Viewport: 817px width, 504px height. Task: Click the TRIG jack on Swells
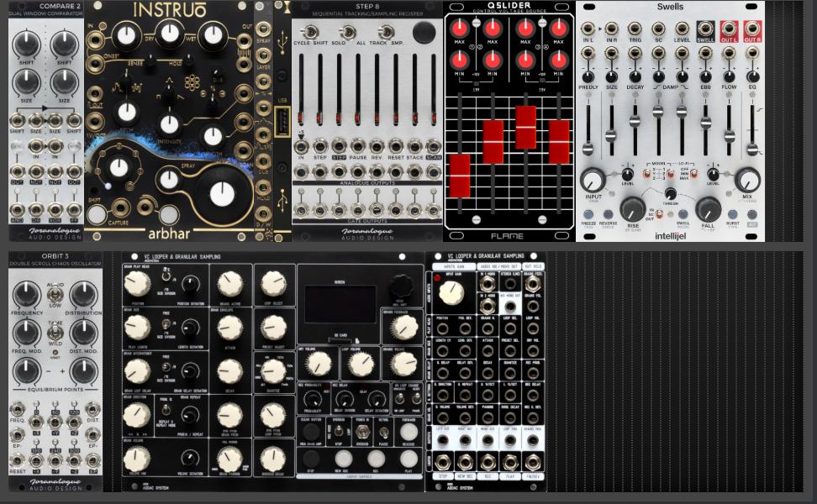click(x=635, y=29)
